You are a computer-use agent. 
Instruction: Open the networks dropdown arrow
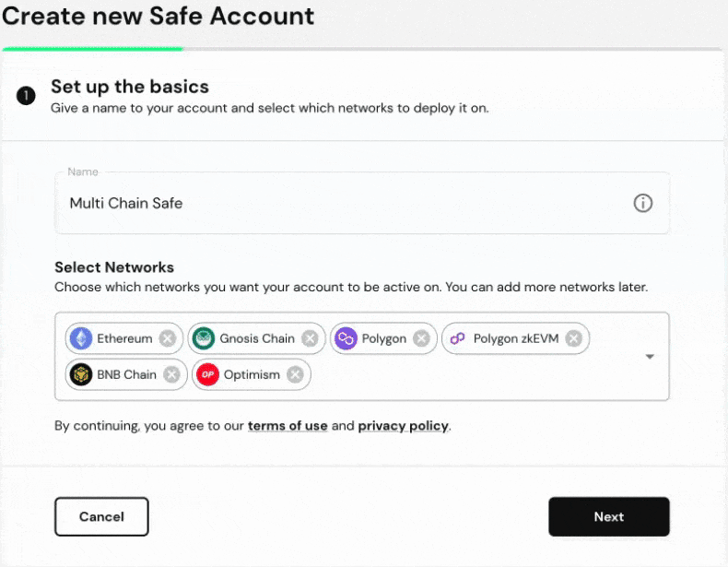coord(650,357)
